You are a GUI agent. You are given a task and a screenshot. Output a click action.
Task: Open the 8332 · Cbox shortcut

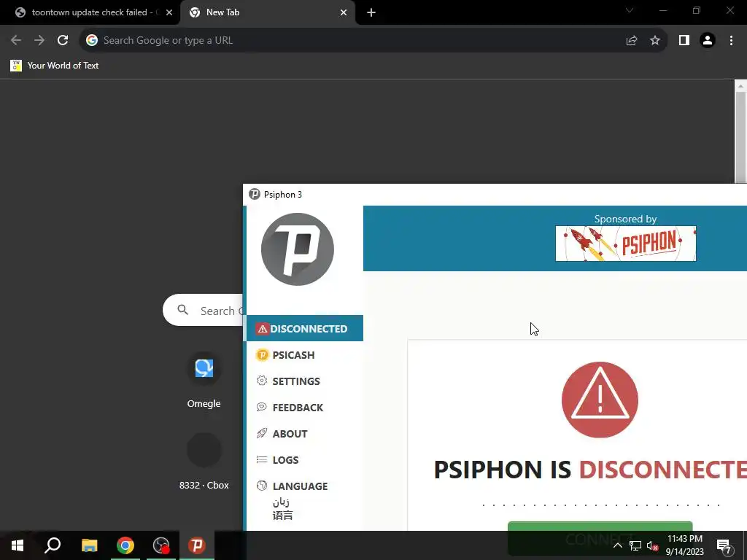204,462
